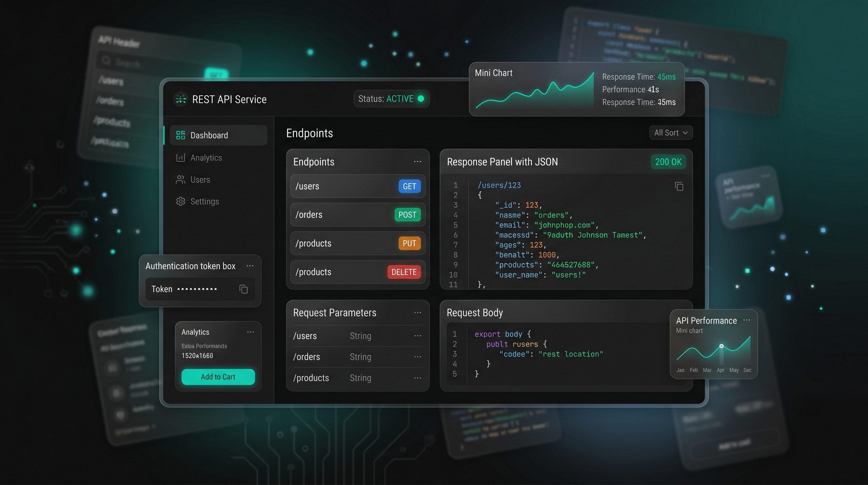Switch to the Analytics section
Screen dimensions: 868x485
pos(206,157)
